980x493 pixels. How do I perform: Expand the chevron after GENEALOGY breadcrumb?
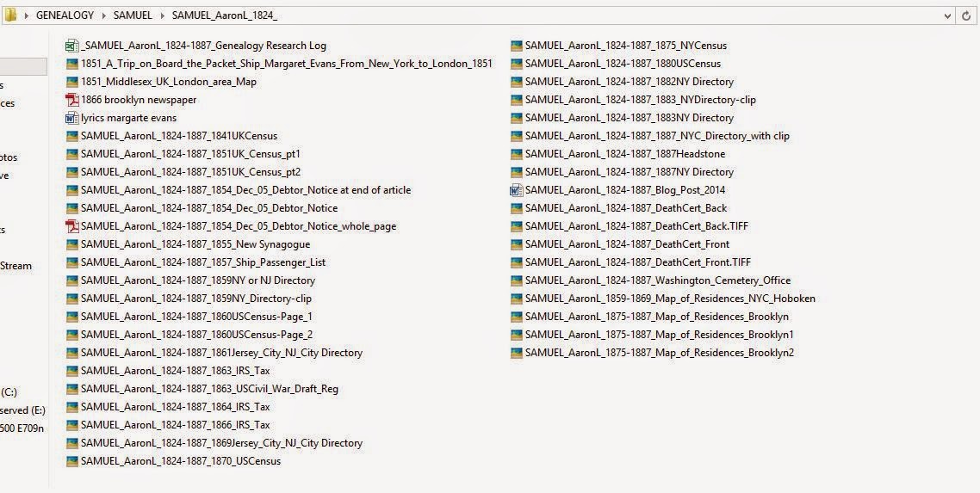[104, 15]
